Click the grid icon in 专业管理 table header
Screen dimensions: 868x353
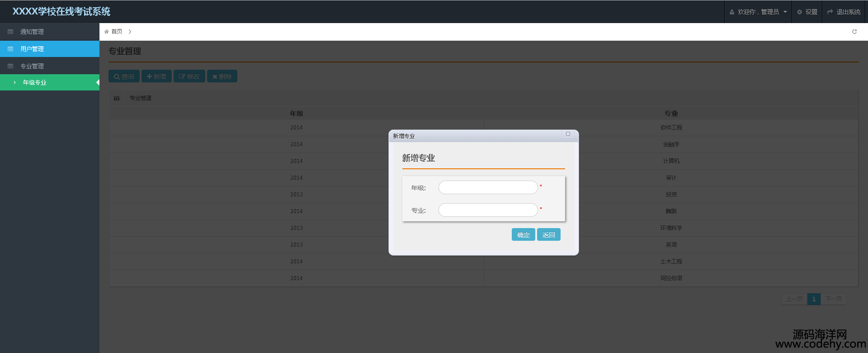coord(117,98)
